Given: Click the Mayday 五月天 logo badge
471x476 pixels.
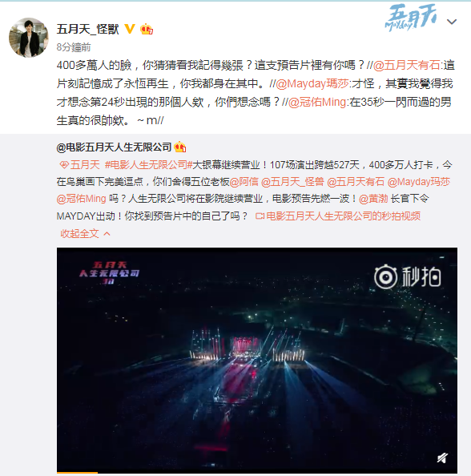Looking at the screenshot, I should click(x=411, y=18).
